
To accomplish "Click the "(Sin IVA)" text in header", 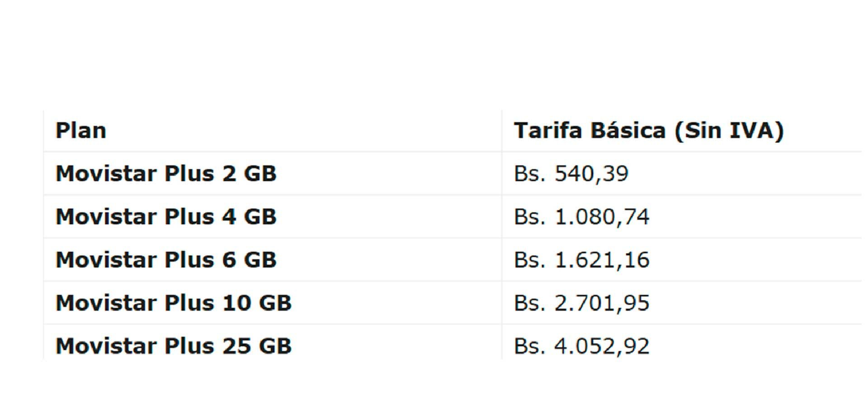I will (729, 131).
